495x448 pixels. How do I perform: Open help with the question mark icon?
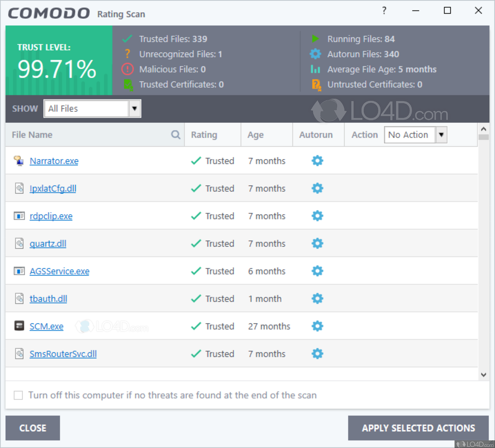[384, 11]
